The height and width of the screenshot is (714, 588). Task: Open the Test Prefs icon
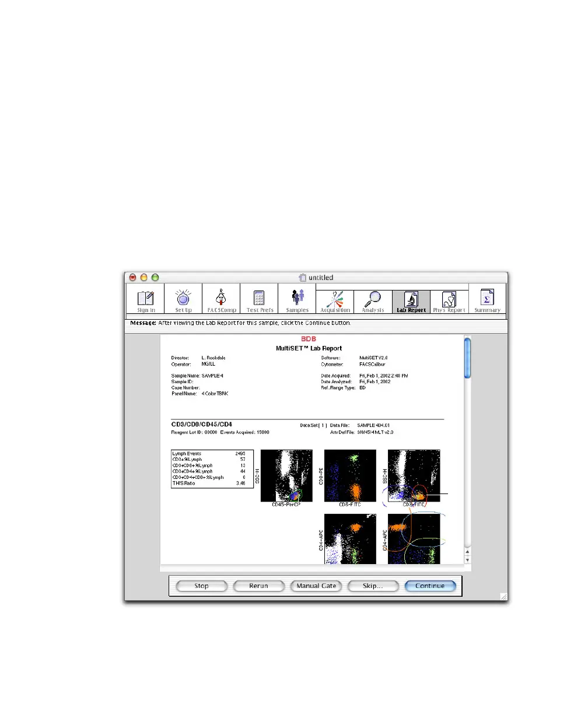tap(259, 299)
